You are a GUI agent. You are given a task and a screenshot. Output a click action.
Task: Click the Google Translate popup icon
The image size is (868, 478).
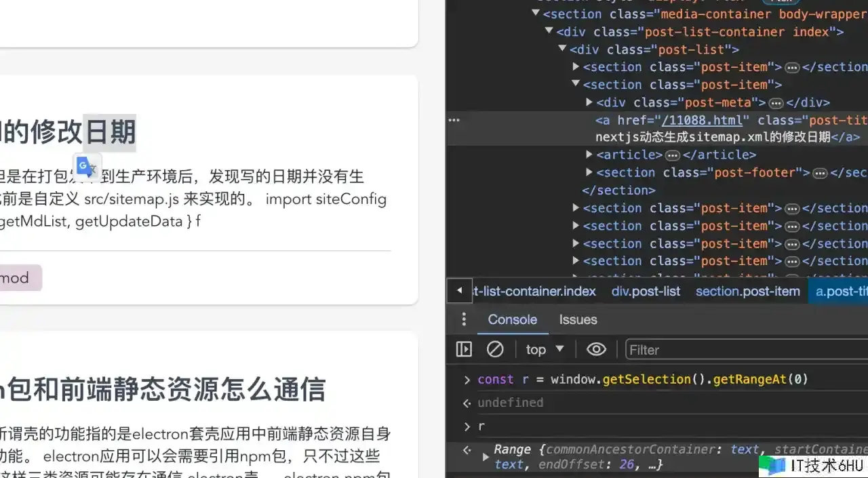click(87, 167)
